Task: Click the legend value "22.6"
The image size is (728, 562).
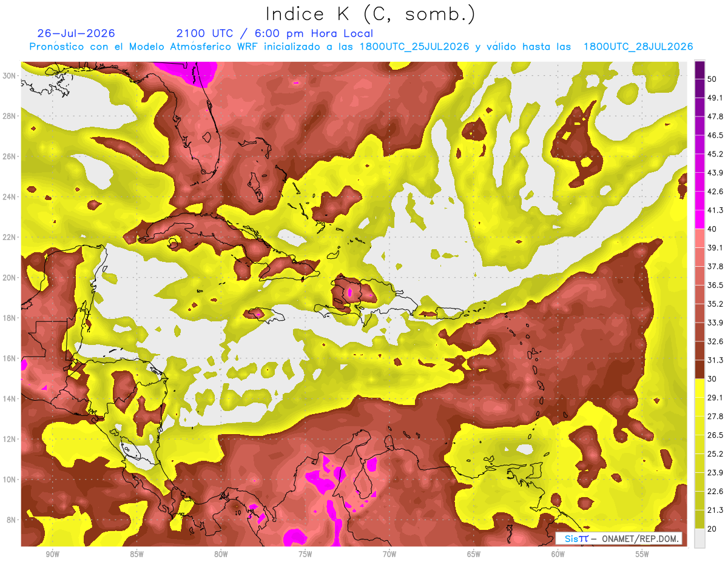Action: pos(715,491)
